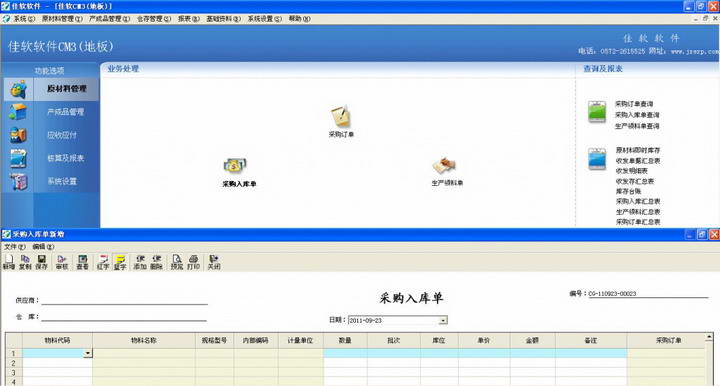The height and width of the screenshot is (386, 720).
Task: Open the 原材料即时库存 report link
Action: click(x=638, y=150)
